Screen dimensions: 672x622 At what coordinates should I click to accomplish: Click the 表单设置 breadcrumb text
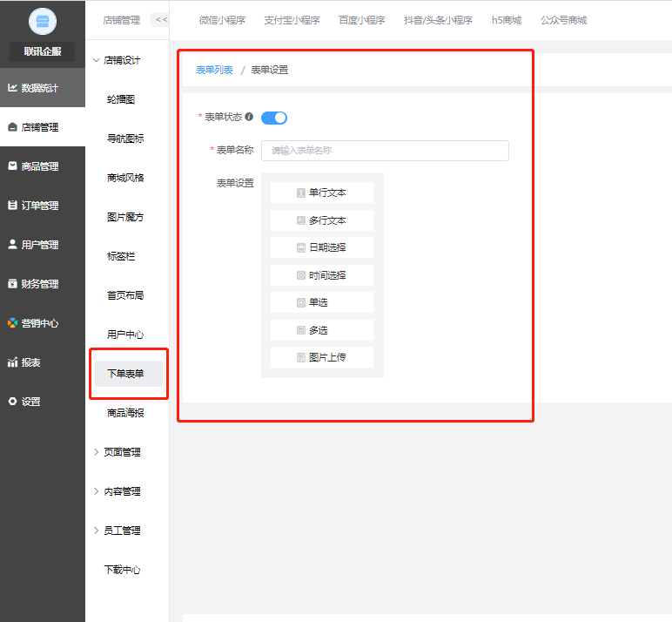coord(270,70)
